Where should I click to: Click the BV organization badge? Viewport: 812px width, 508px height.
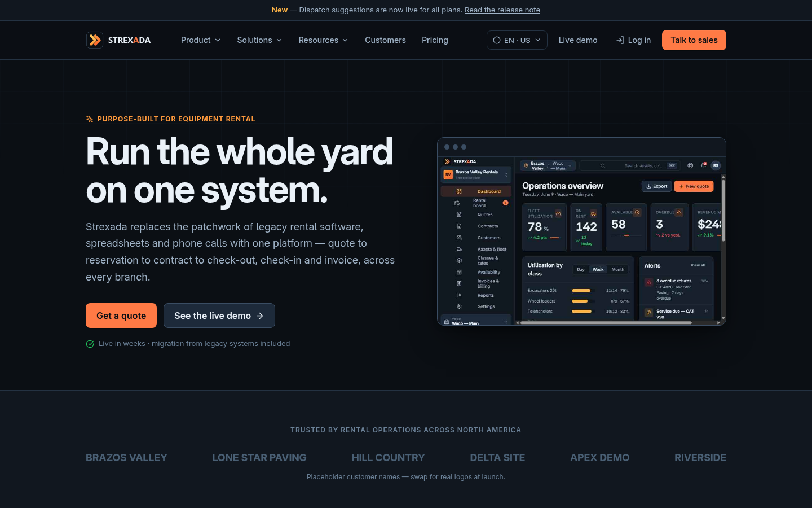tap(448, 175)
